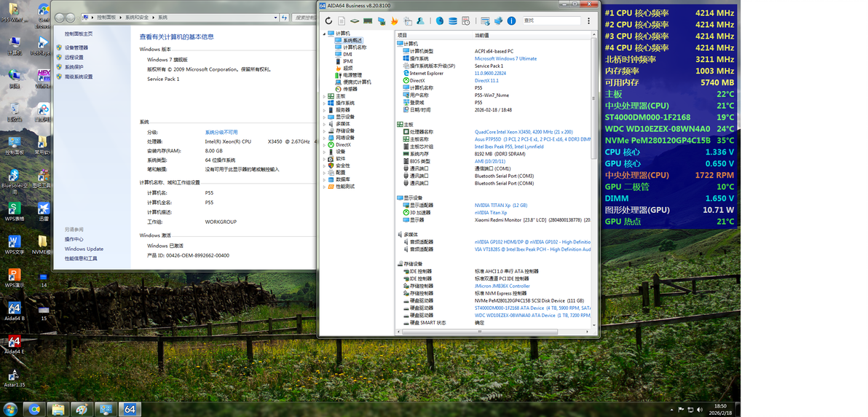The image size is (868, 417).
Task: Select the DMI tree item
Action: click(347, 55)
